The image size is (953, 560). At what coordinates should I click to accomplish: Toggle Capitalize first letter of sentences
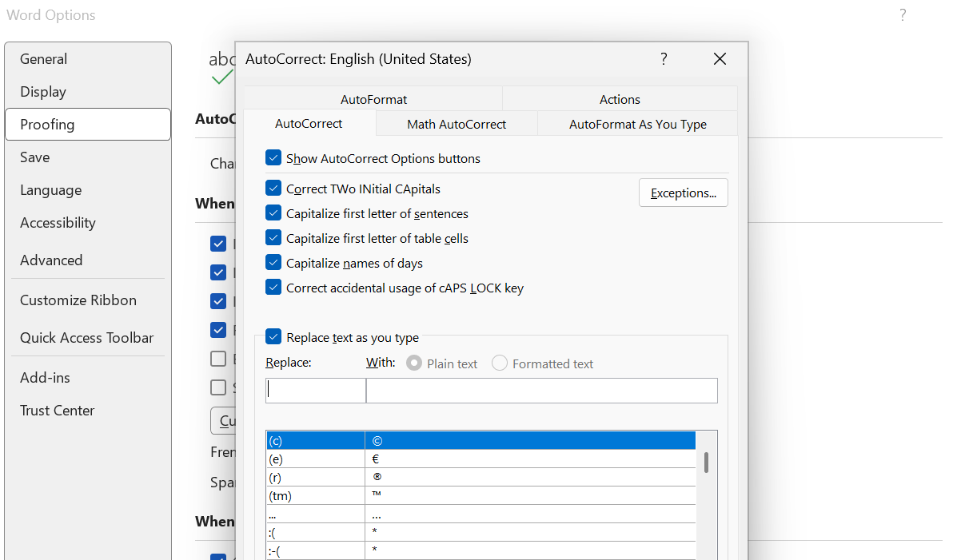pos(273,213)
